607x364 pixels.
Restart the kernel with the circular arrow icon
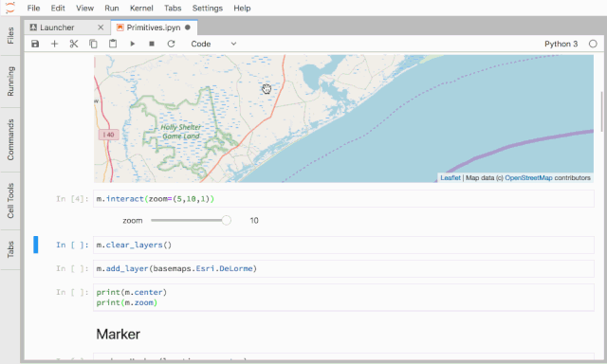(171, 44)
